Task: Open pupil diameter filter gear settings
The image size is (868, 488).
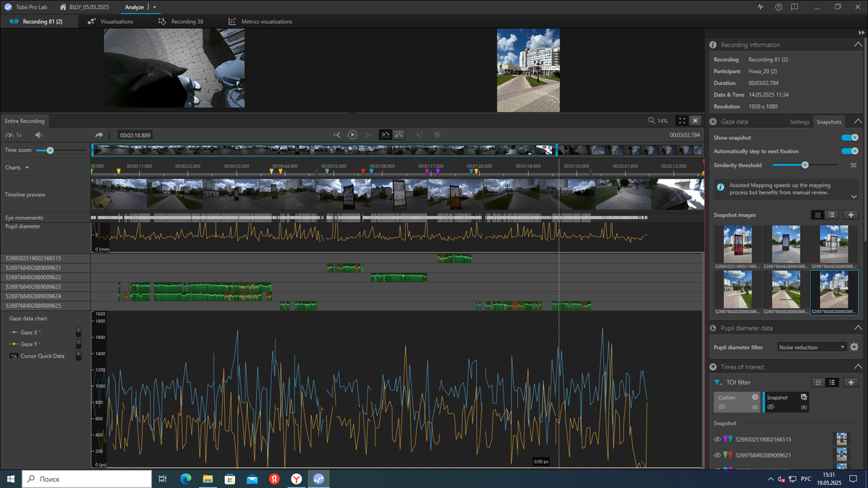Action: [854, 347]
